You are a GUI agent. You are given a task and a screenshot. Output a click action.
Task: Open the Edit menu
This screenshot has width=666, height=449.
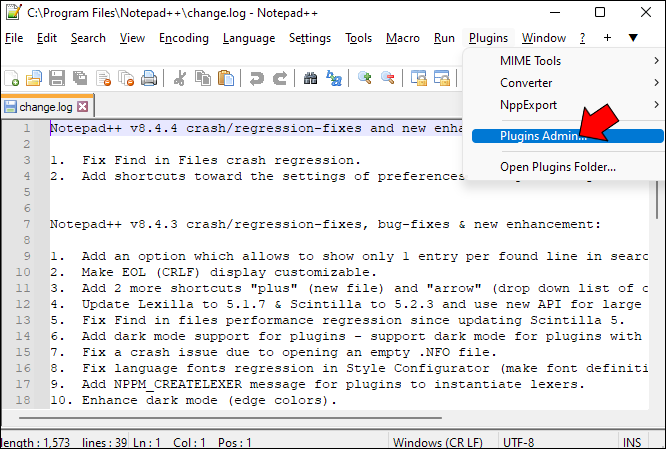(47, 38)
